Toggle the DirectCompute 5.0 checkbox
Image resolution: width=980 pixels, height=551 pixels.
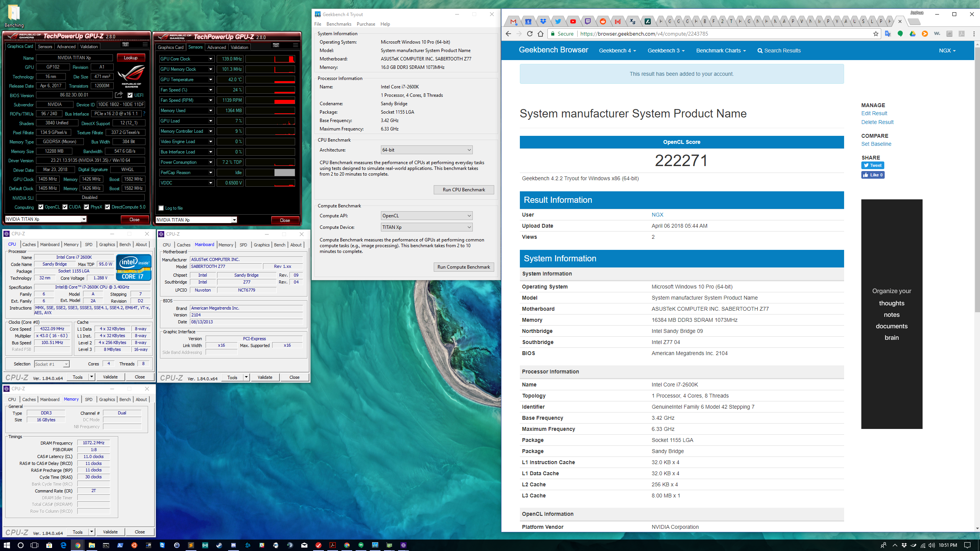(x=108, y=207)
